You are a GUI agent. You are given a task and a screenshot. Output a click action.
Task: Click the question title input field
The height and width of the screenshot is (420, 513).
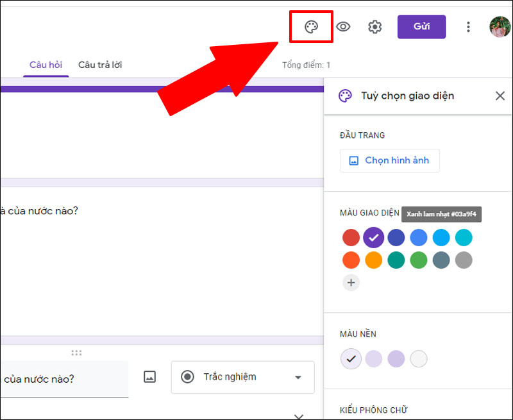[64, 380]
